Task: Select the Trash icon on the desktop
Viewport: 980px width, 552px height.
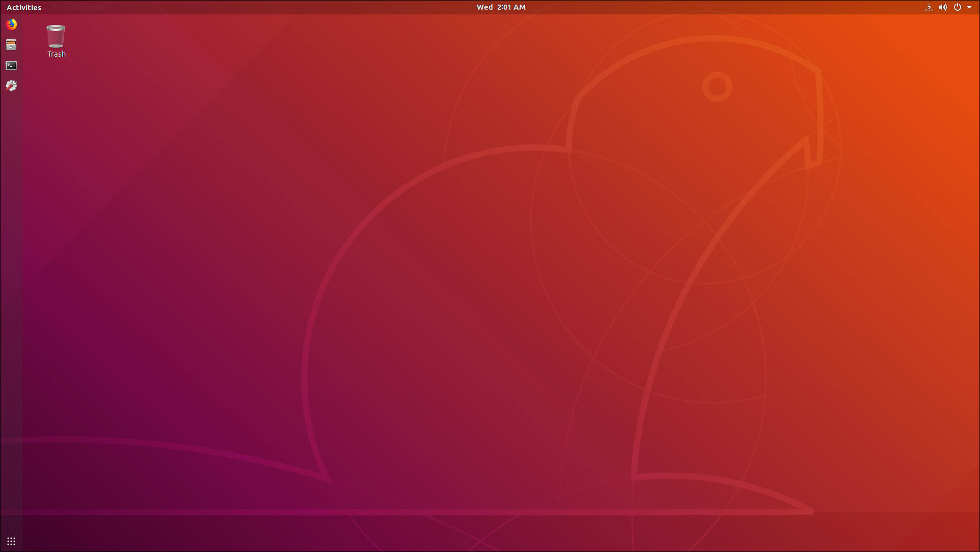Action: [56, 36]
